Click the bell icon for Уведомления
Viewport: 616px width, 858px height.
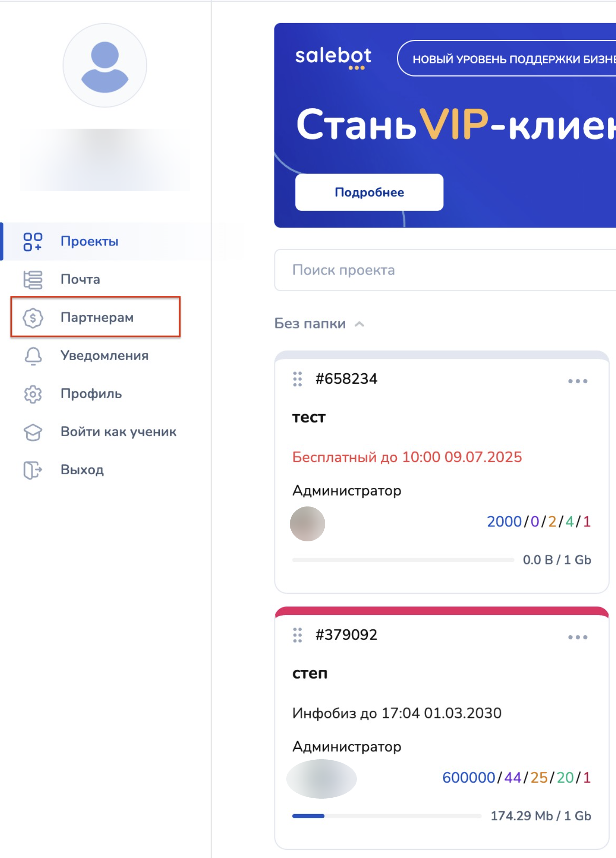click(x=33, y=356)
